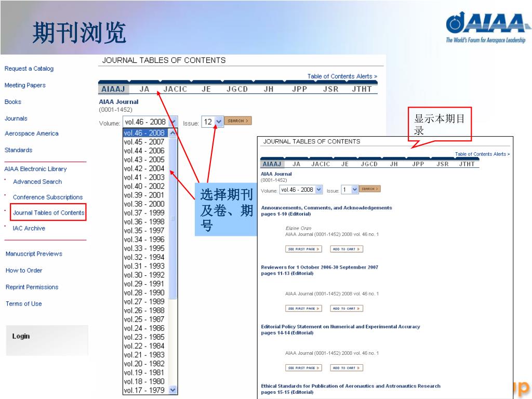Open Manuscript Previews link

point(34,254)
